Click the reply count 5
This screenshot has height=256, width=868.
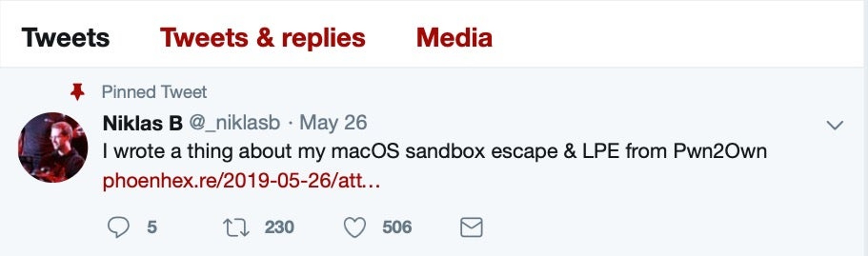point(152,227)
